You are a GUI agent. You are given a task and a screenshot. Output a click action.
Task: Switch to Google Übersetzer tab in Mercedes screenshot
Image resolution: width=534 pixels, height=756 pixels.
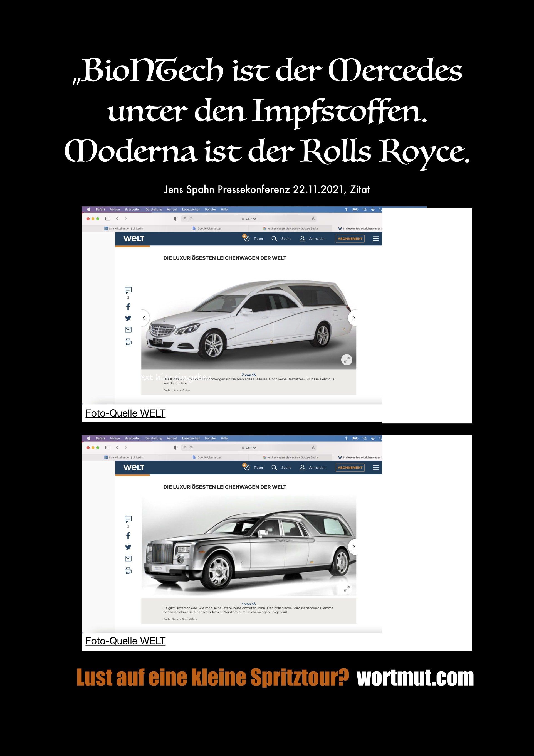tap(207, 228)
